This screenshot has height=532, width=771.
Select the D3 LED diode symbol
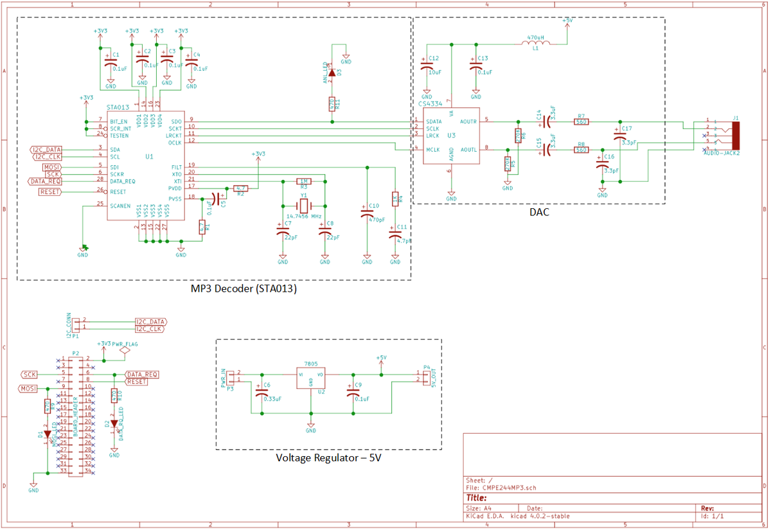click(332, 73)
